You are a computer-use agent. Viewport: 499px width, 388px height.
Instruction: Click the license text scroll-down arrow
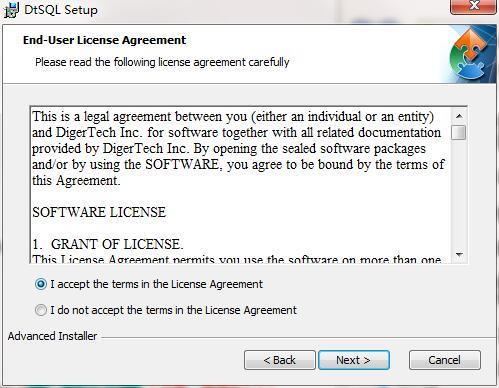coord(459,255)
